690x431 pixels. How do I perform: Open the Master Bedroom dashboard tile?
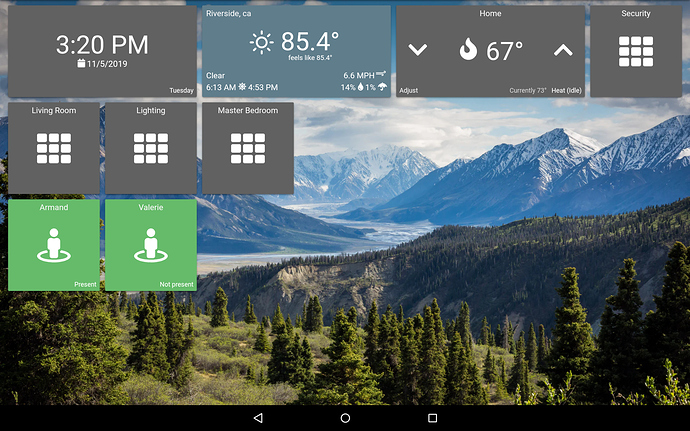pyautogui.click(x=248, y=148)
